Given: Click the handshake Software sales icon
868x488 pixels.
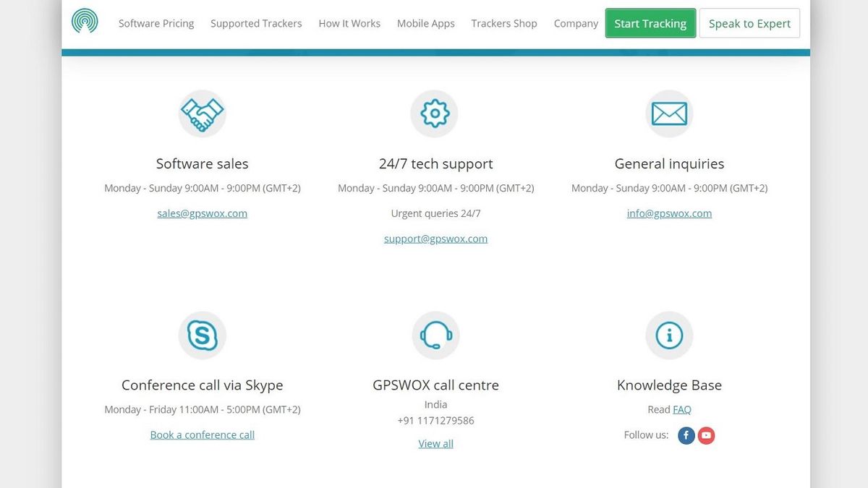Looking at the screenshot, I should pos(203,114).
